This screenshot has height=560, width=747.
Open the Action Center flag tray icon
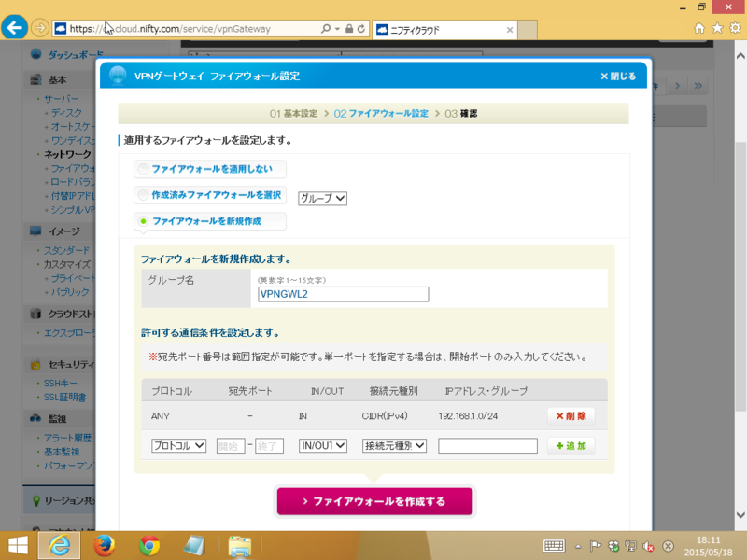pos(595,546)
